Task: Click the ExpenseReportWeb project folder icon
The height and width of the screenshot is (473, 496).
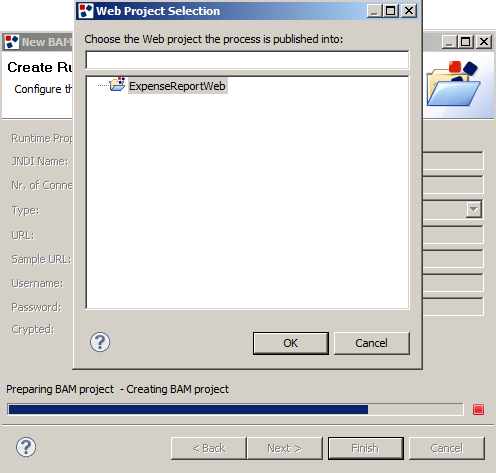Action: click(x=117, y=84)
